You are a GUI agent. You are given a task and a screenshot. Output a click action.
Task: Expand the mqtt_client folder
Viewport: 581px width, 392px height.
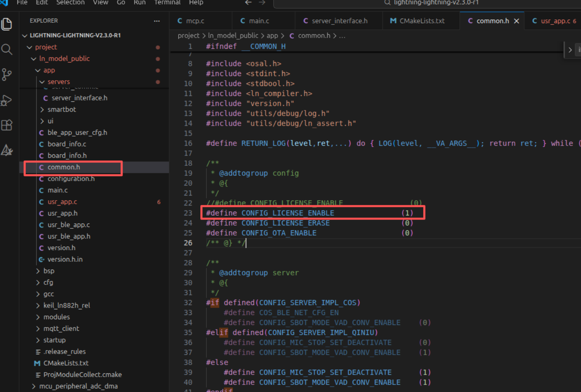[38, 329]
